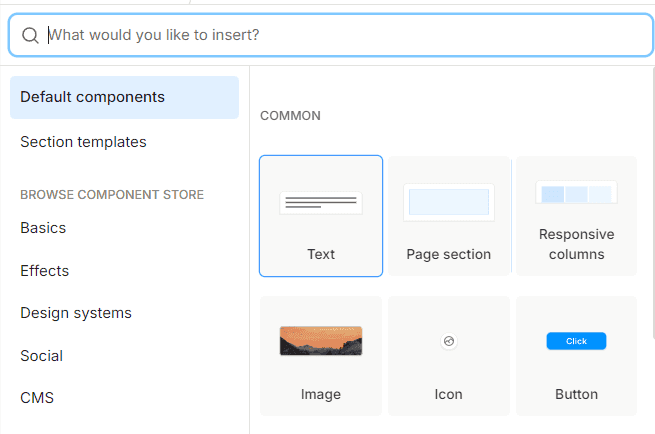Browse the Basics component store
The height and width of the screenshot is (434, 655).
pyautogui.click(x=124, y=228)
